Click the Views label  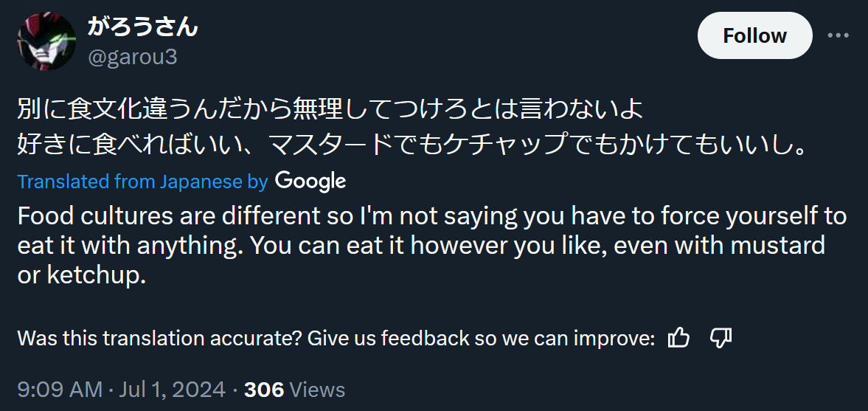(317, 390)
